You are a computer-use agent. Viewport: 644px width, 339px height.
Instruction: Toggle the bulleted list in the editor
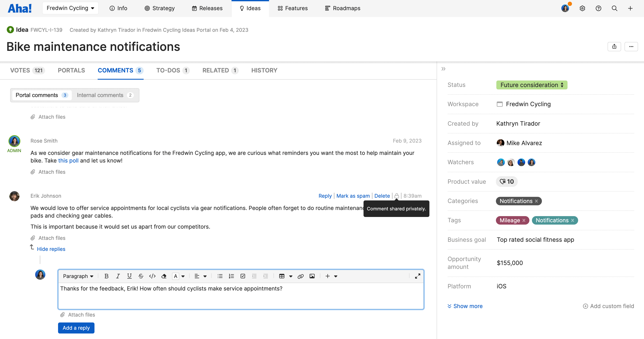tap(220, 276)
